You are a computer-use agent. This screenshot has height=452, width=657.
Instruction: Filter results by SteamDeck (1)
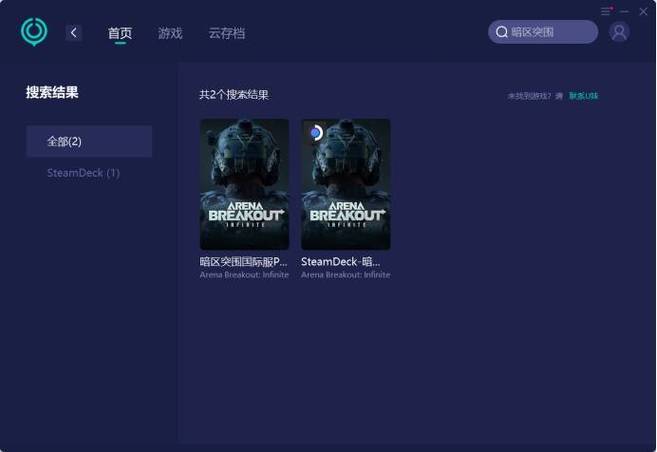(83, 173)
